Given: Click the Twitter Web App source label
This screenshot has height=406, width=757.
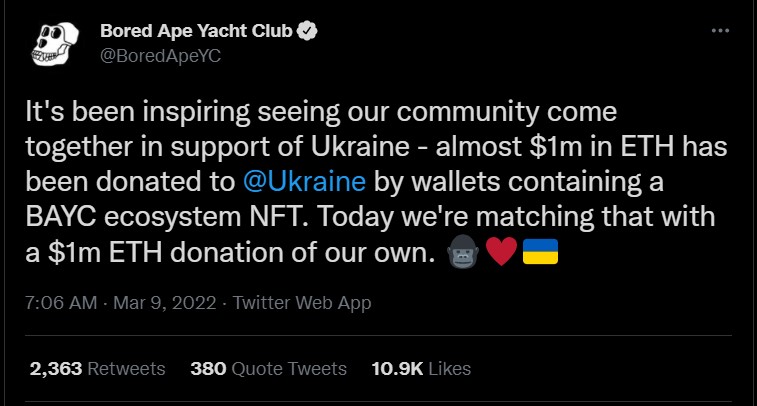Looking at the screenshot, I should coord(302,303).
